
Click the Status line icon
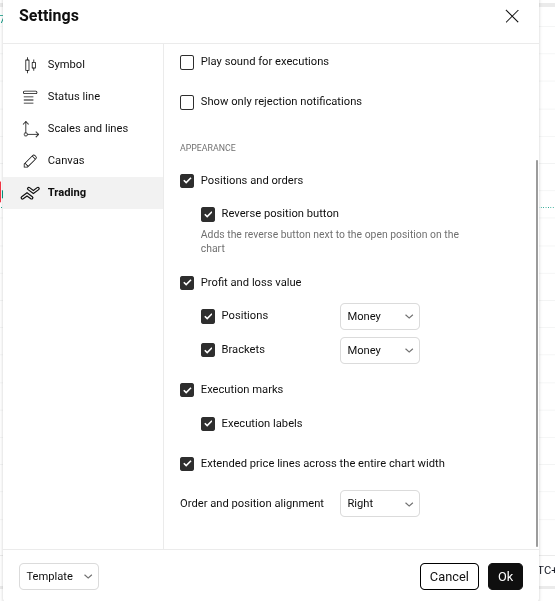tap(30, 97)
